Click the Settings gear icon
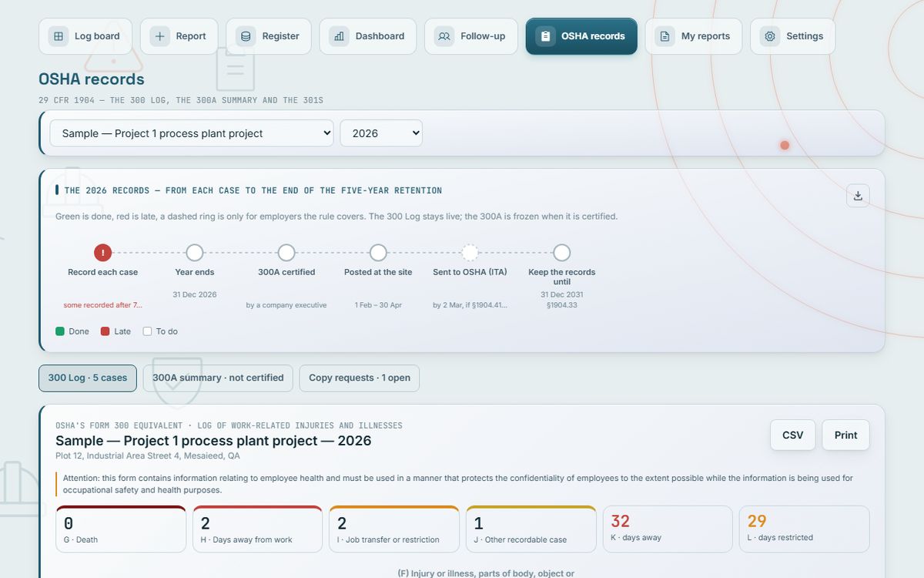This screenshot has height=578, width=924. click(769, 36)
